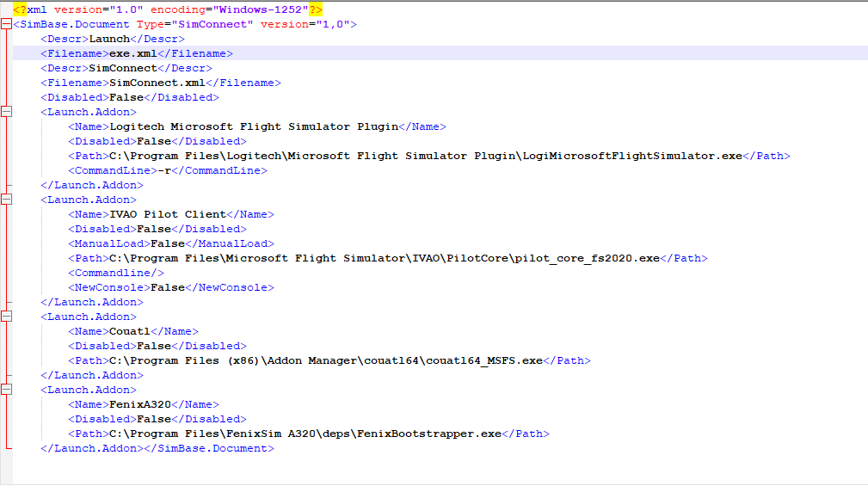This screenshot has width=868, height=486.
Task: Click the CommandLine -r line
Action: click(x=168, y=170)
